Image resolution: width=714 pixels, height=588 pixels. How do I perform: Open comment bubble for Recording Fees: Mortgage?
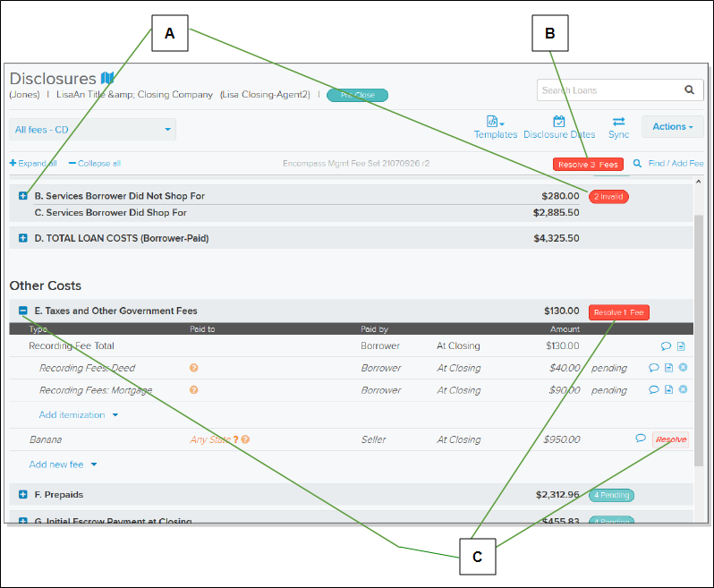tap(654, 389)
